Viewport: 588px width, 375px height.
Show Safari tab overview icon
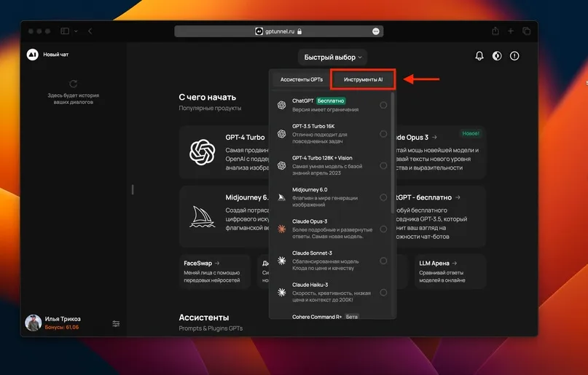527,31
